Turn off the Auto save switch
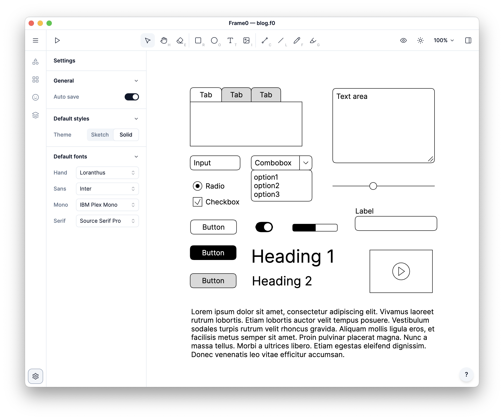504x420 pixels. point(132,97)
